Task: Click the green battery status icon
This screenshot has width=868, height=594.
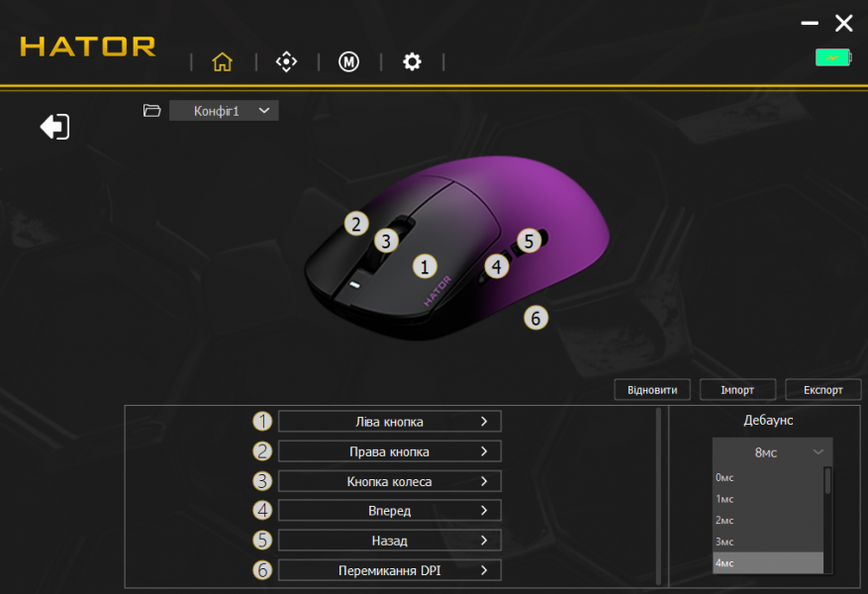Action: pos(832,57)
